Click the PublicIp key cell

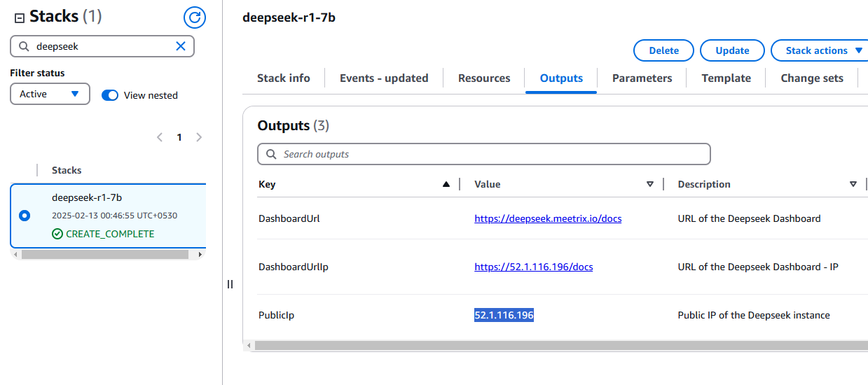276,316
